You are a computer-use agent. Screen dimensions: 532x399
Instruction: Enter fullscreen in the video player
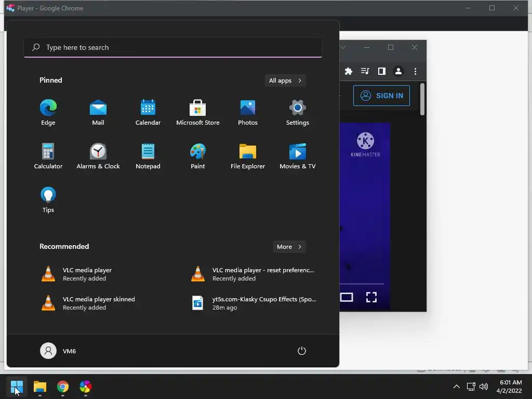(371, 297)
